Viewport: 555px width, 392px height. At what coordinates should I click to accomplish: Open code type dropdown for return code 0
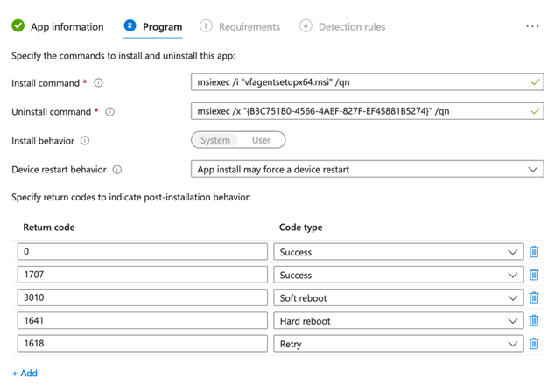[398, 252]
